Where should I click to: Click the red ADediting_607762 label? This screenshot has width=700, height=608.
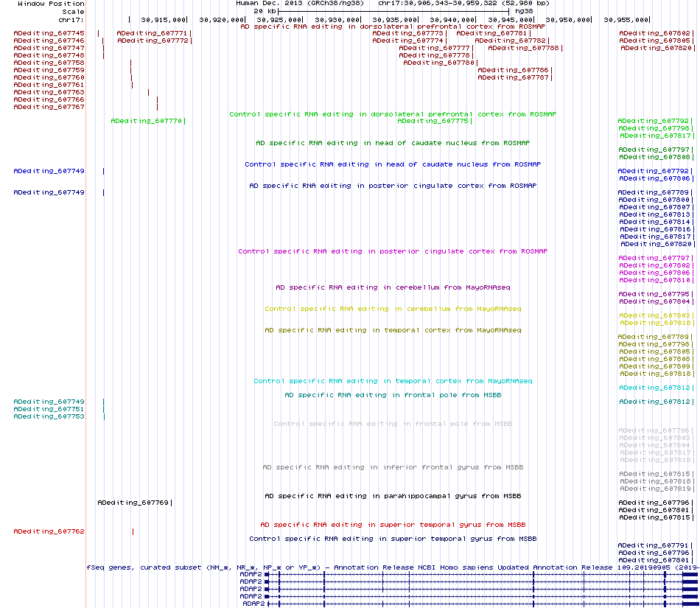pos(49,531)
